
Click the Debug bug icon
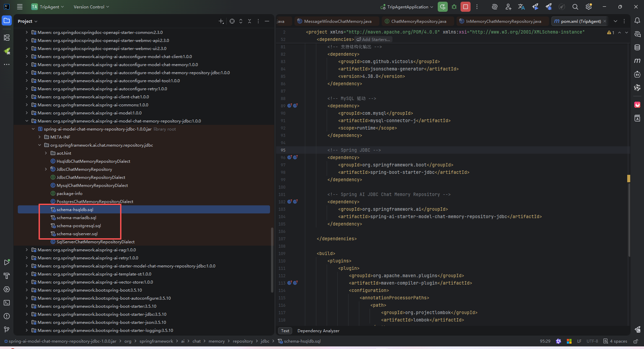454,7
